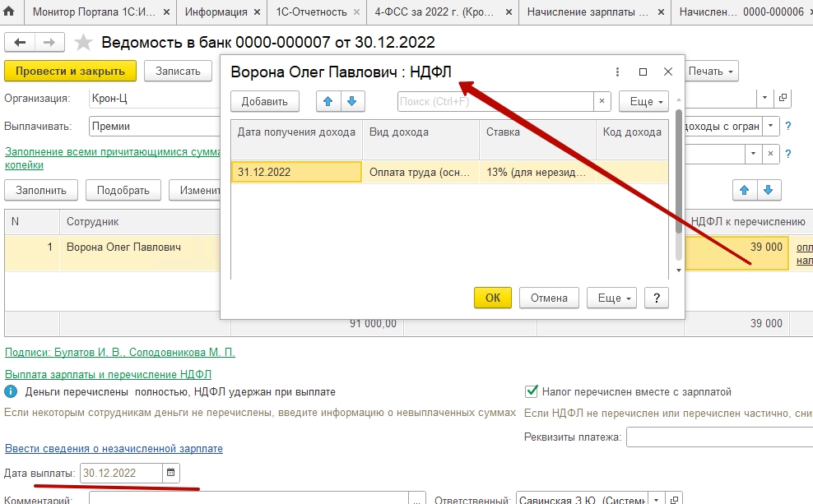Toggle Налог перечислен вместе с зарплатой checkbox
Screen dimensions: 813x504
[531, 392]
